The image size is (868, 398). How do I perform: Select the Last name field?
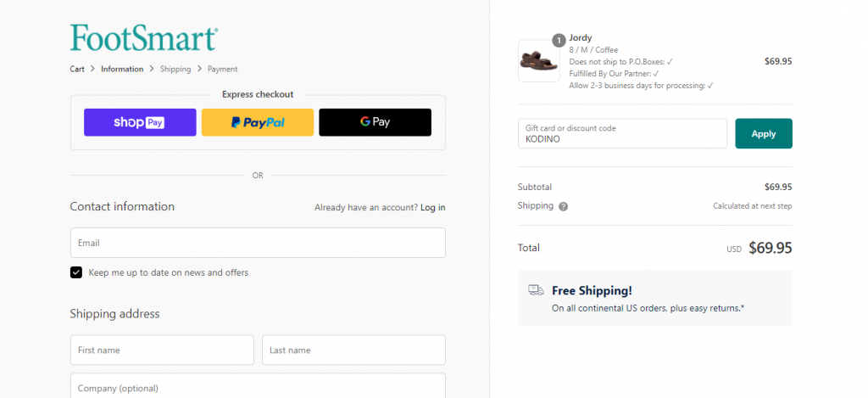click(353, 350)
